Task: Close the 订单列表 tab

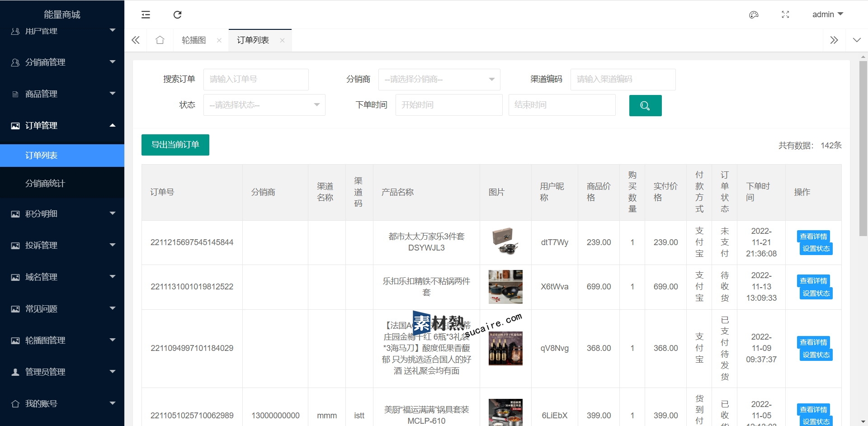Action: click(282, 40)
